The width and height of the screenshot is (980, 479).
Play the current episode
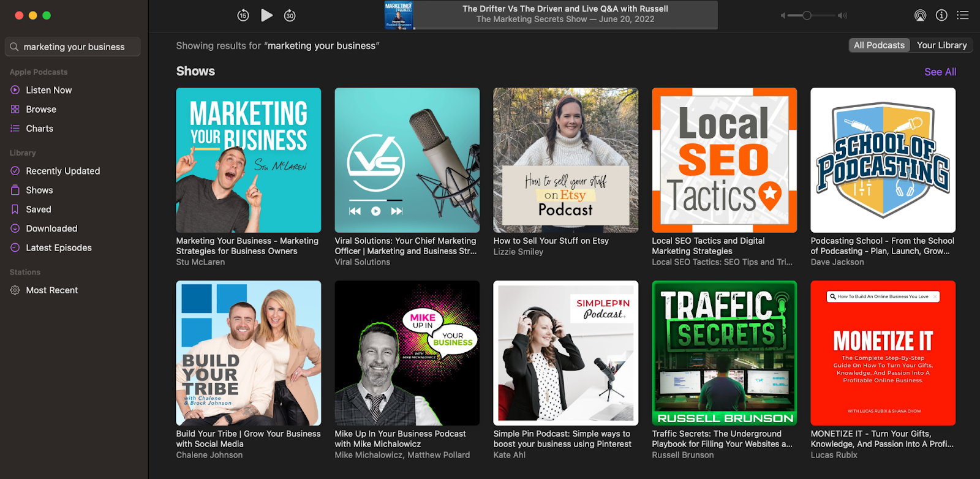(266, 15)
